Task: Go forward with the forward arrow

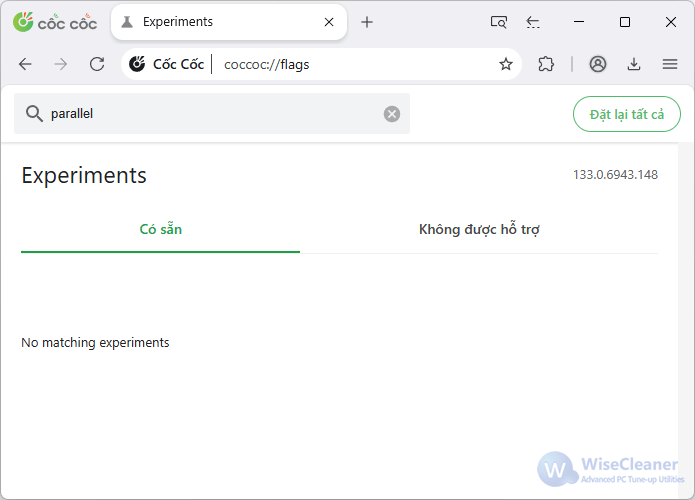Action: [x=61, y=64]
